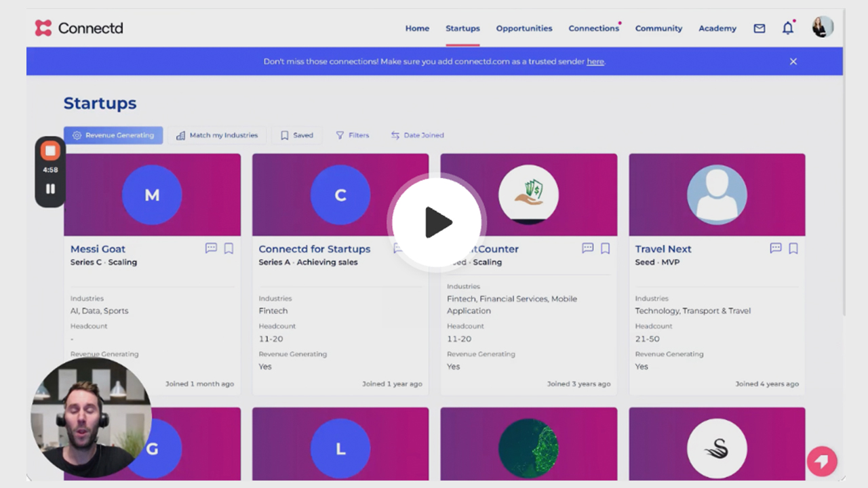Screen dimensions: 868x488
Task: Bookmark the Messi Goat startup
Action: click(x=229, y=248)
